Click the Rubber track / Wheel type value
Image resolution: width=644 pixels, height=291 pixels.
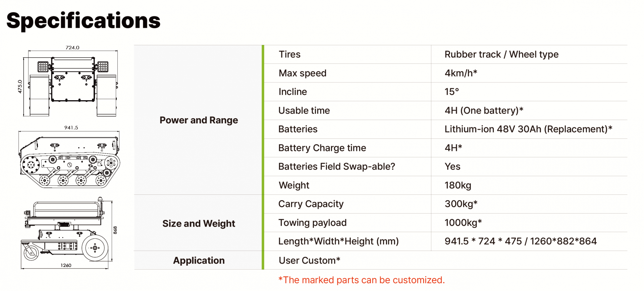501,54
